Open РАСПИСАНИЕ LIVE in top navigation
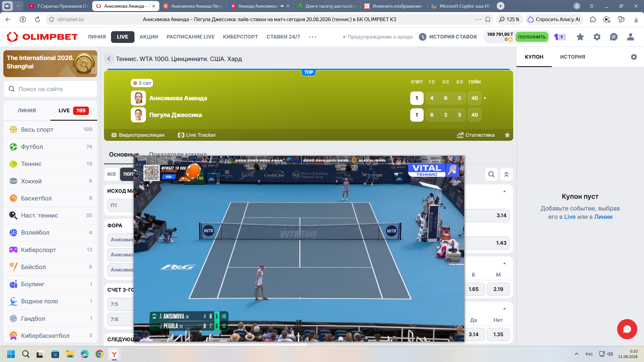 (190, 37)
